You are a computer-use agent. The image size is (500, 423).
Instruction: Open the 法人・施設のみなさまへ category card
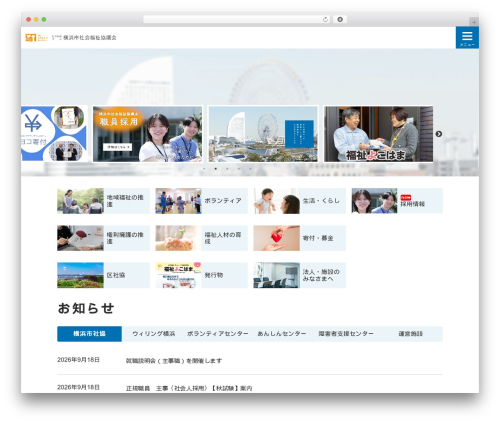(x=299, y=275)
